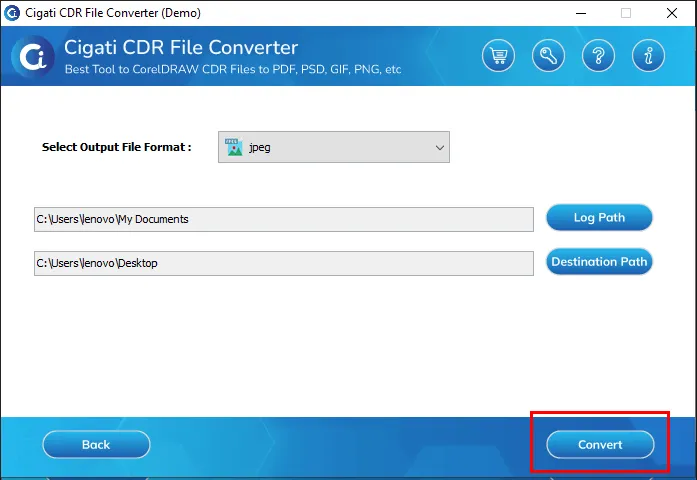Image resolution: width=697 pixels, height=480 pixels.
Task: Open help via question mark icon
Action: [x=598, y=56]
